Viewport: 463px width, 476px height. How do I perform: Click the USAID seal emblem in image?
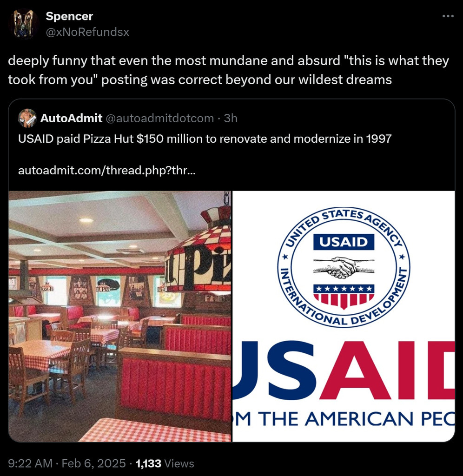[x=344, y=267]
